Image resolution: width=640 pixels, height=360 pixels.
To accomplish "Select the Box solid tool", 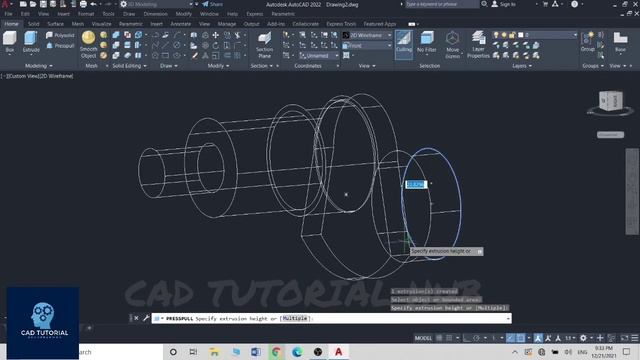I will [x=10, y=42].
